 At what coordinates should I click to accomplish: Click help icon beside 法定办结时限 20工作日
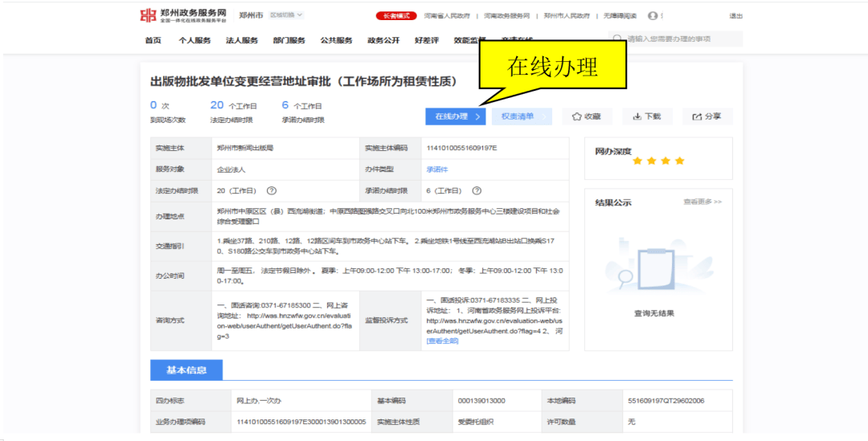(272, 191)
